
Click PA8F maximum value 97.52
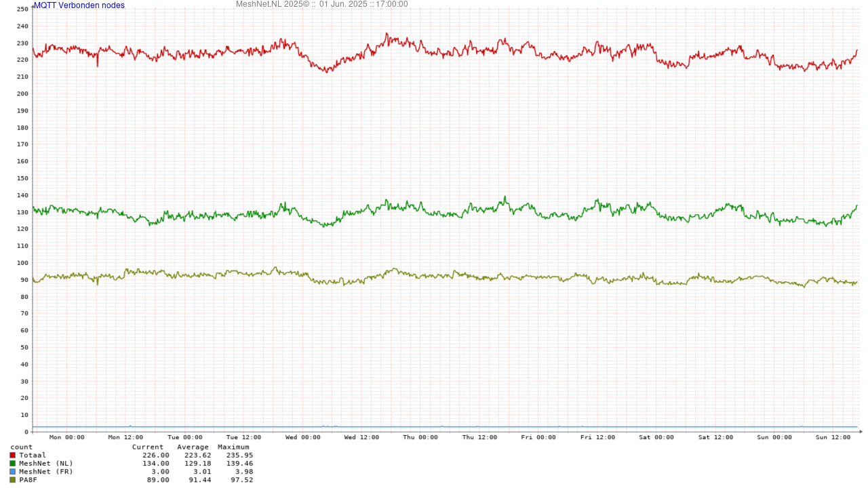tap(242, 480)
